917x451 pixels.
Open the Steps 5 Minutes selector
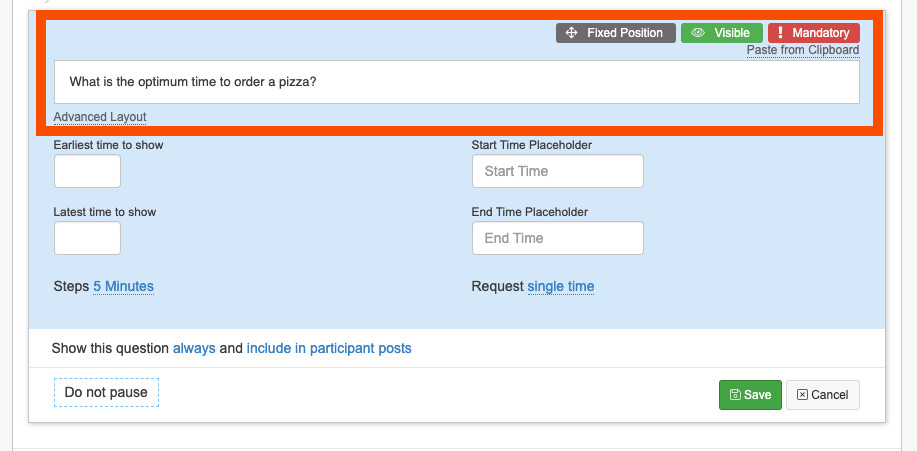(x=123, y=286)
